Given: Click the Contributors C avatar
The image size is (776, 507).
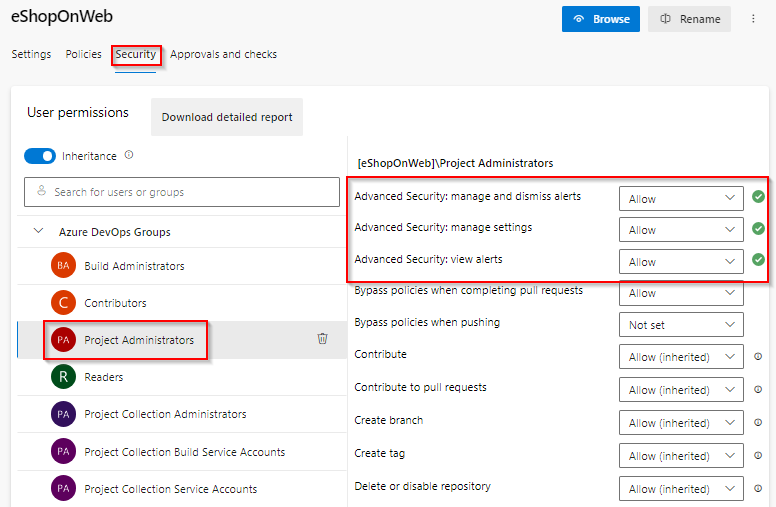Looking at the screenshot, I should pyautogui.click(x=63, y=303).
